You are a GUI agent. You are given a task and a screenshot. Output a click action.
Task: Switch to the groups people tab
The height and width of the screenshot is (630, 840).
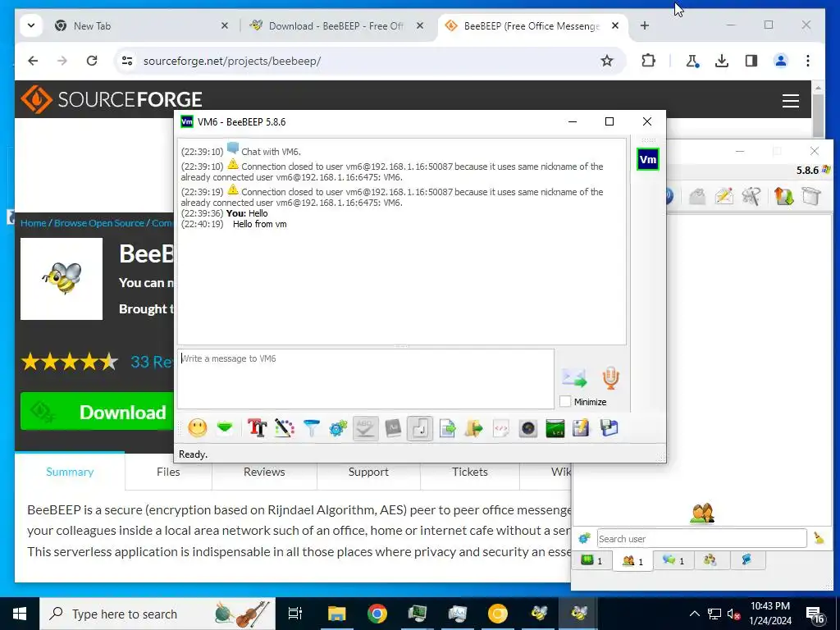tap(710, 560)
